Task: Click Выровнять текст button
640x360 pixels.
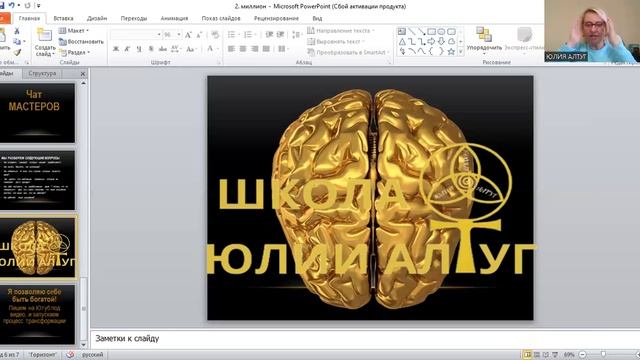Action: pyautogui.click(x=336, y=41)
